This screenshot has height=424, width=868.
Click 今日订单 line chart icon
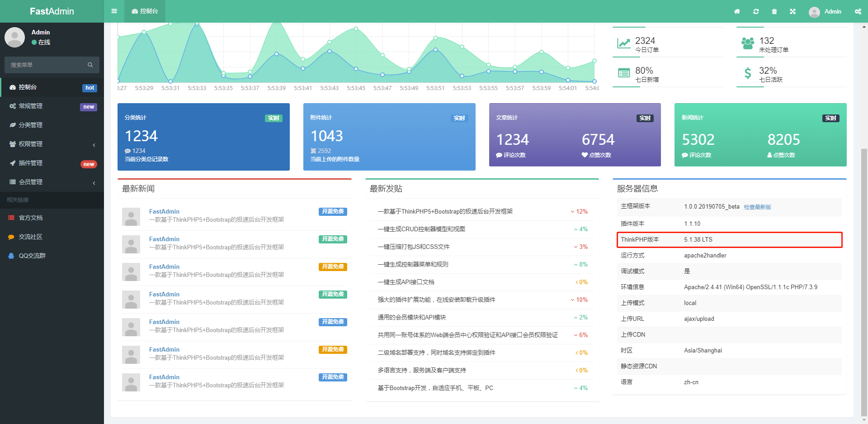624,43
